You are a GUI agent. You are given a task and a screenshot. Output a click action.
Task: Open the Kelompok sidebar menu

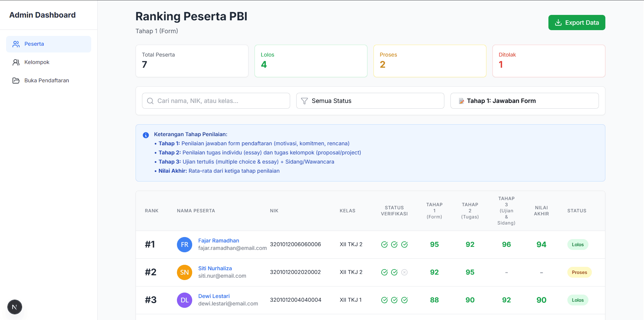click(48, 62)
